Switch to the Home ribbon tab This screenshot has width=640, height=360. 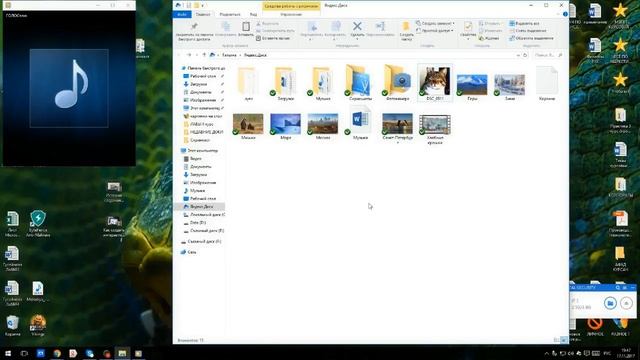tap(203, 14)
